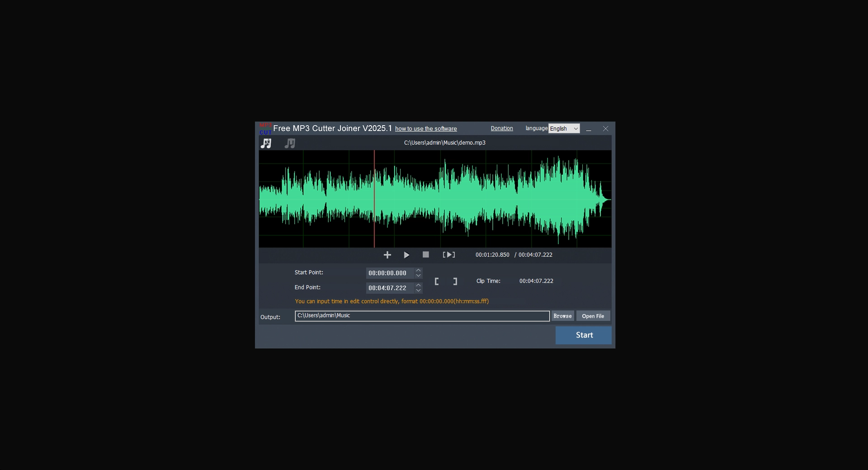Set end point using the right bracket icon
This screenshot has height=470, width=868.
(455, 281)
